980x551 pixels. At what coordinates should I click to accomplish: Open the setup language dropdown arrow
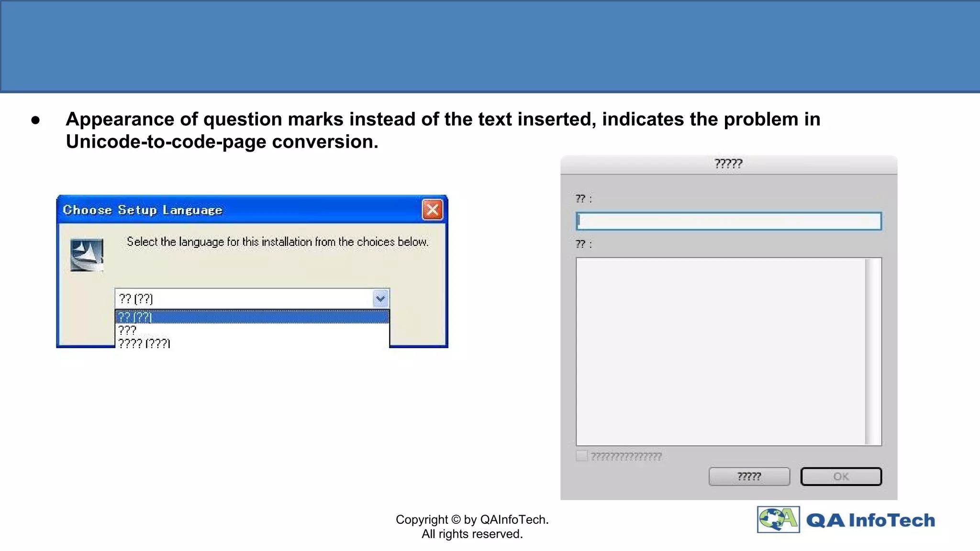pos(380,299)
